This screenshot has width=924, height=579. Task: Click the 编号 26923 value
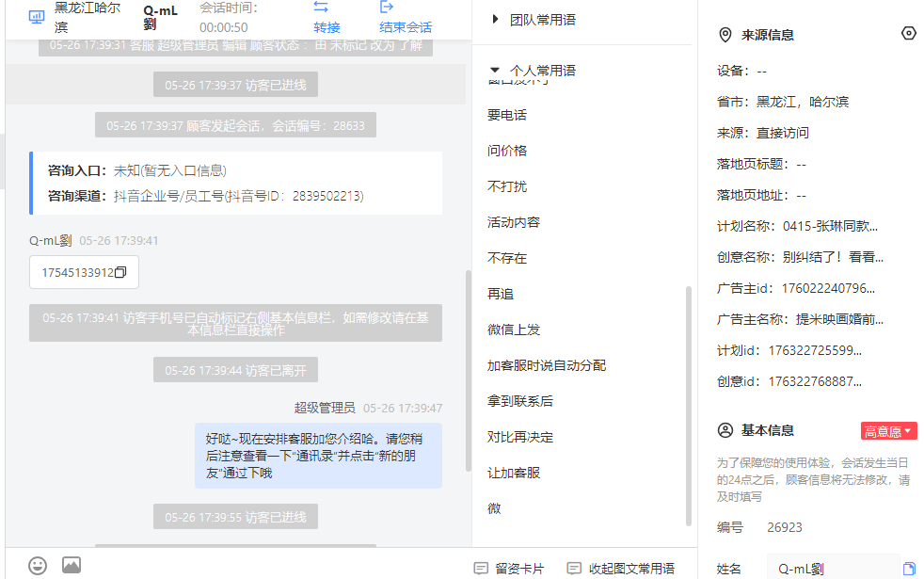click(x=785, y=528)
